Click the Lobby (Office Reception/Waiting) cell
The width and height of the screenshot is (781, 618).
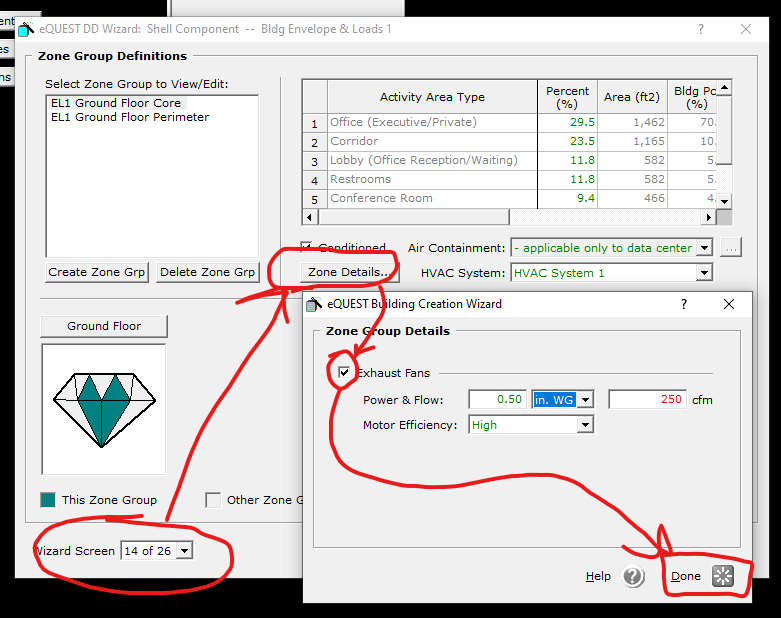tap(432, 160)
